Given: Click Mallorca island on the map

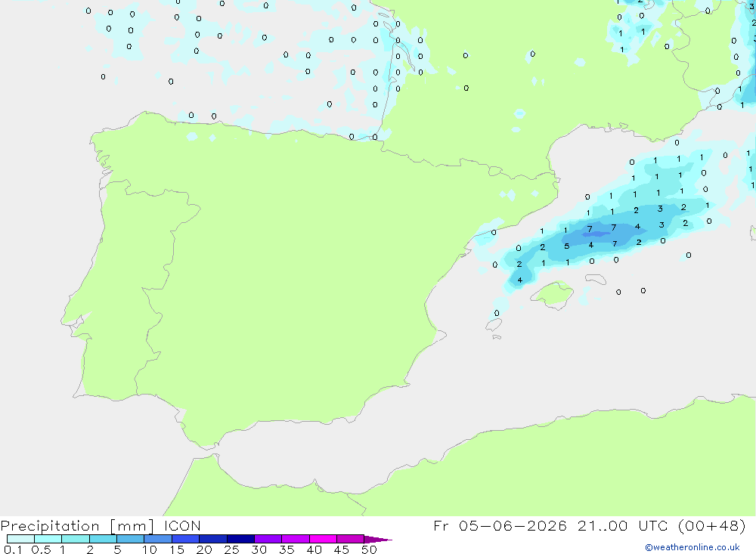Looking at the screenshot, I should [553, 293].
